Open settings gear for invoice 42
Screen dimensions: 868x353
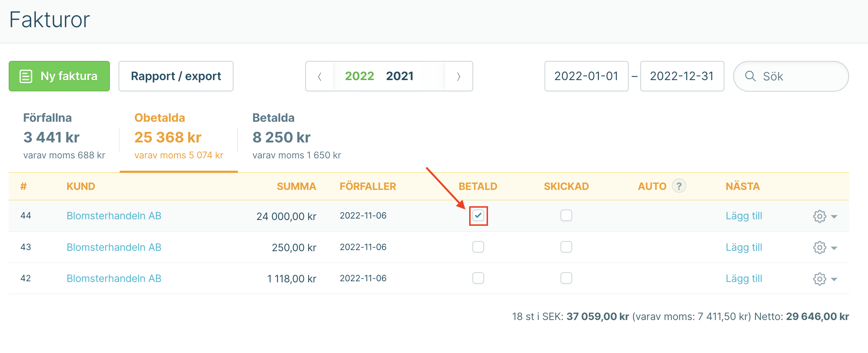click(819, 279)
